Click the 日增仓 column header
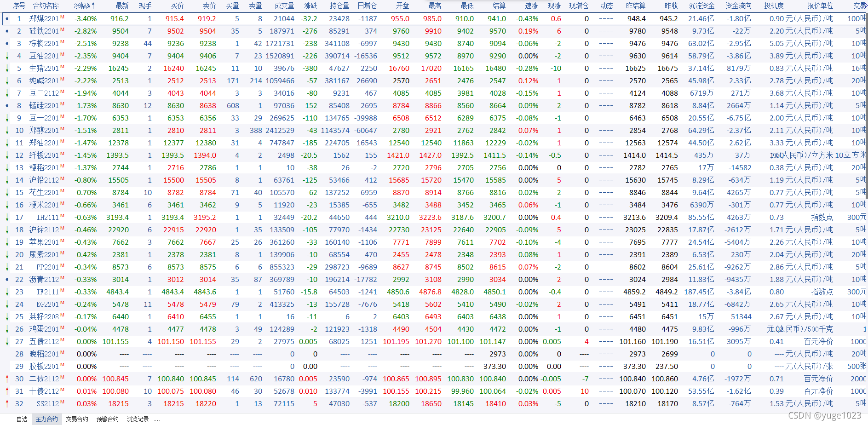The height and width of the screenshot is (425, 868). pos(367,6)
